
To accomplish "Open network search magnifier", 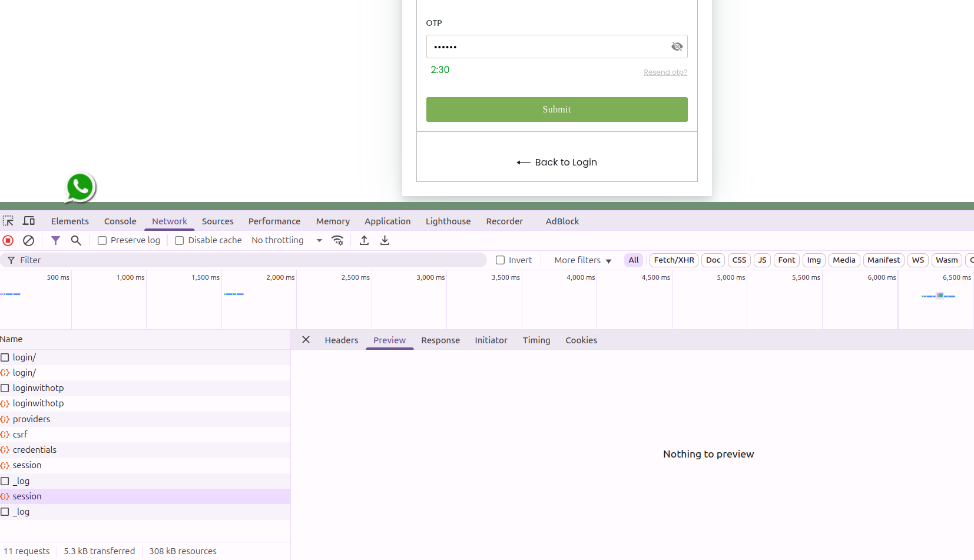I will point(76,240).
